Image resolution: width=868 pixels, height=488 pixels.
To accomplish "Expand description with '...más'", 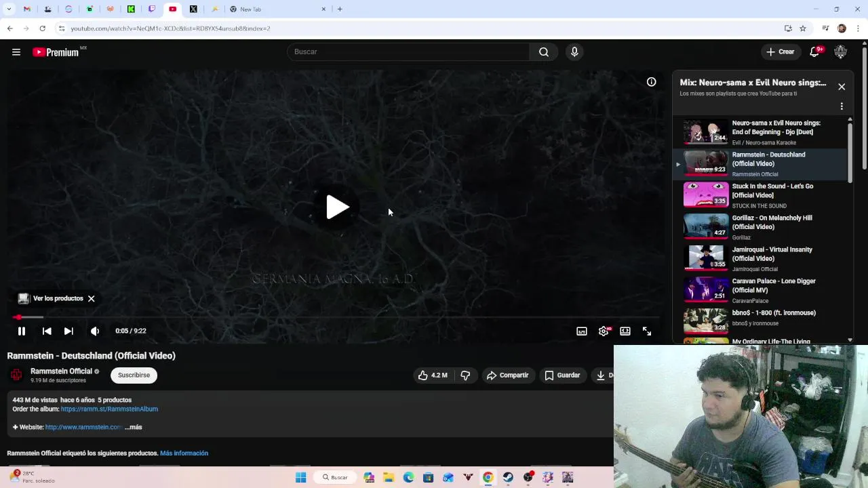I will point(134,427).
